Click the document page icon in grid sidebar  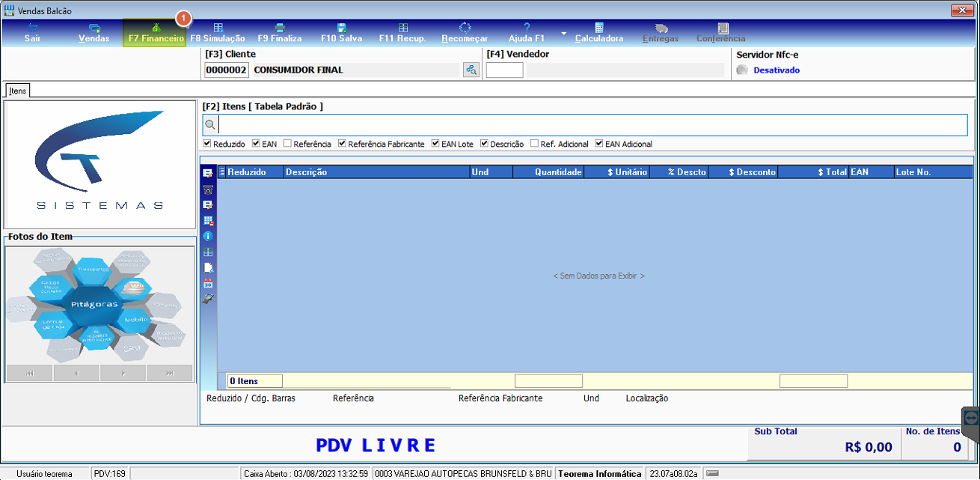pos(208,268)
